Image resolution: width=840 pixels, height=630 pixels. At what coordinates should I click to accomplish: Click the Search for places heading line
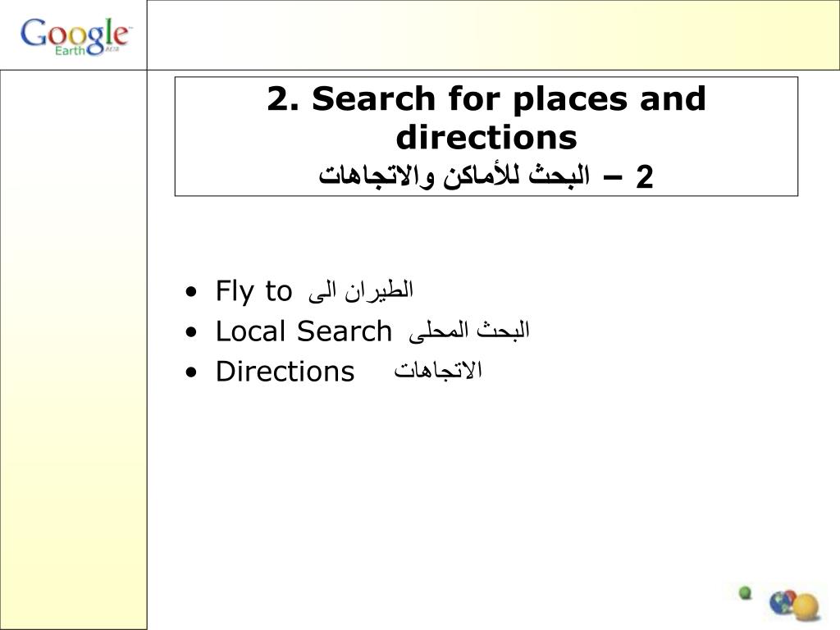coord(486,99)
